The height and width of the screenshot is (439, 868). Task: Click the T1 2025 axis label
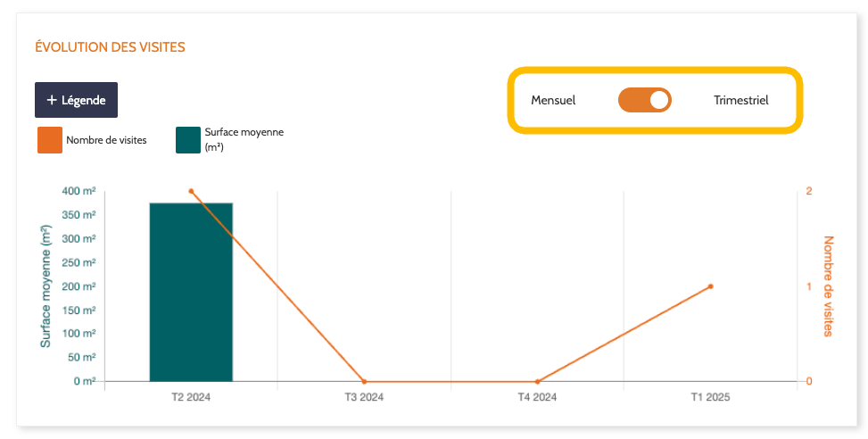pyautogui.click(x=710, y=397)
